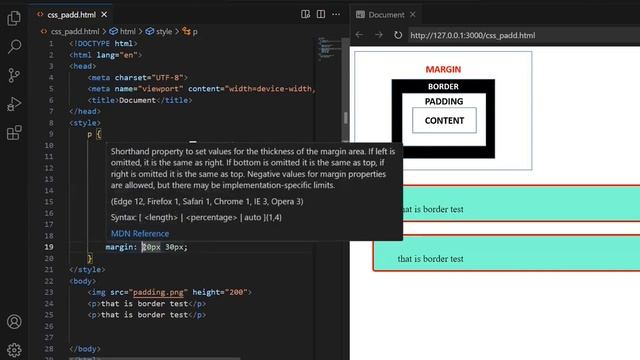Click the paragraph code on line 25
Viewport: 640px width, 360px height.
point(147,315)
